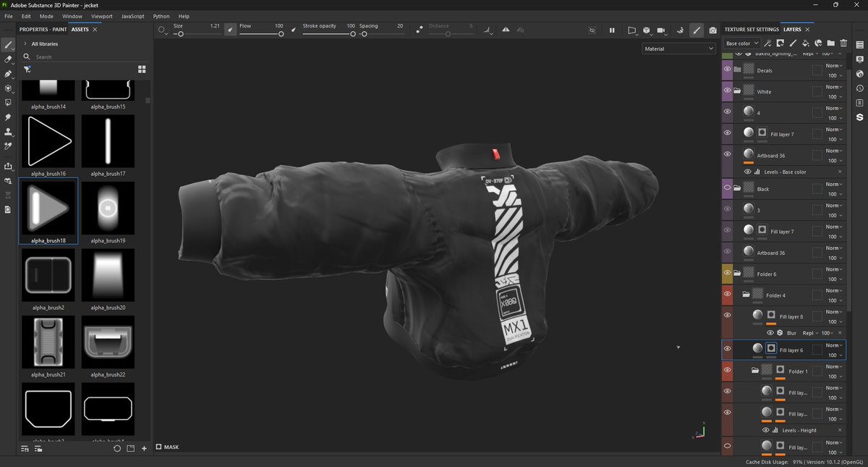The height and width of the screenshot is (467, 868).
Task: Add a fill layer with bucket icon
Action: (807, 43)
